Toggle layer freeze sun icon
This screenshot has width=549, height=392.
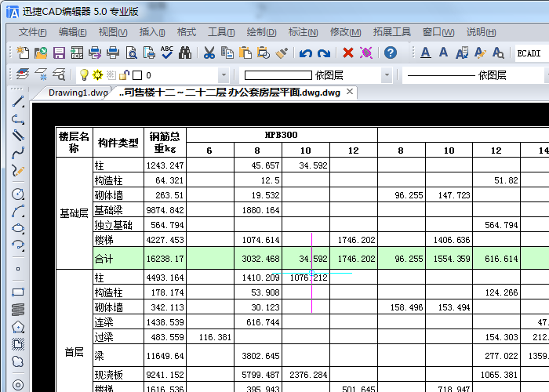(98, 75)
